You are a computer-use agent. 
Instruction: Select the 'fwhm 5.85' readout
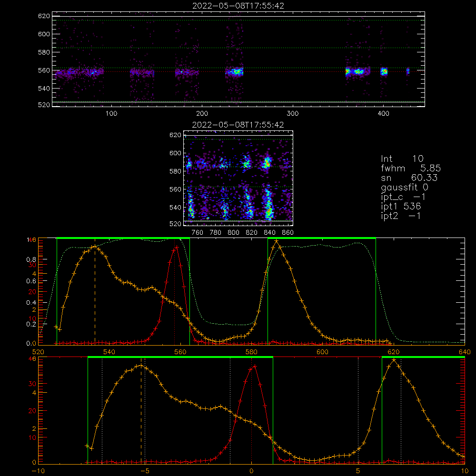pyautogui.click(x=410, y=168)
